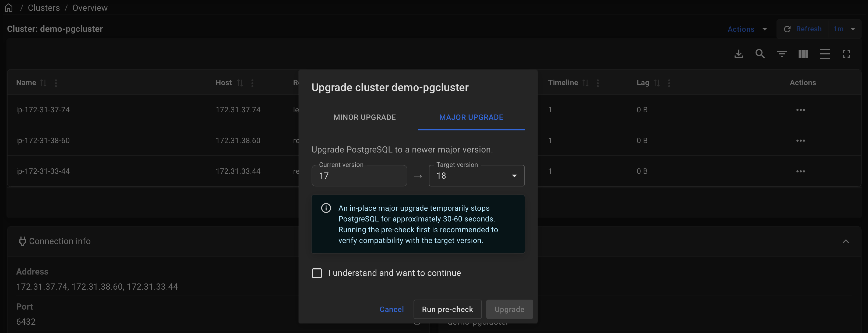
Task: Click the Actions column header
Action: 803,83
